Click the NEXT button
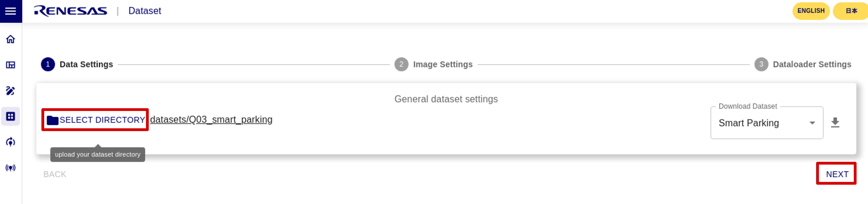The image size is (868, 204). (837, 174)
